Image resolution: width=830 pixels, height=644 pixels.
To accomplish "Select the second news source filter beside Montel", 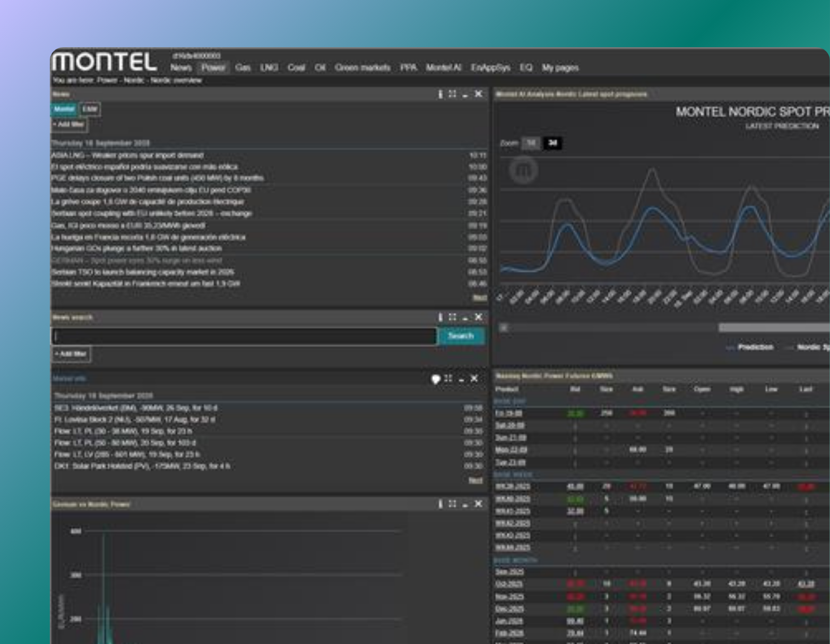I will (x=90, y=109).
